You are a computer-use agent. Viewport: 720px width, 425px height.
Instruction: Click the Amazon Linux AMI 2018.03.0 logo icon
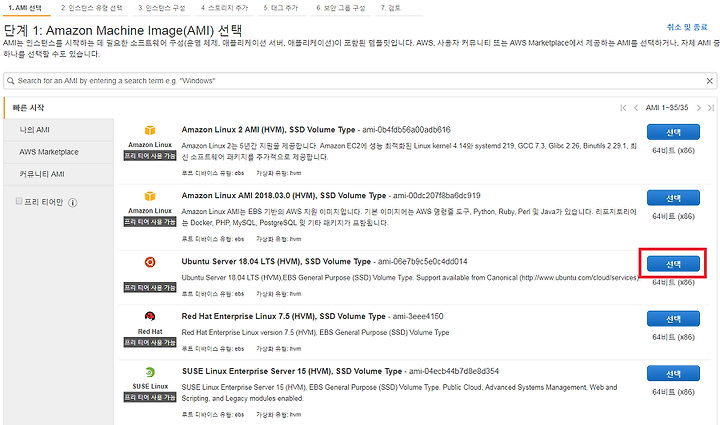coord(150,196)
